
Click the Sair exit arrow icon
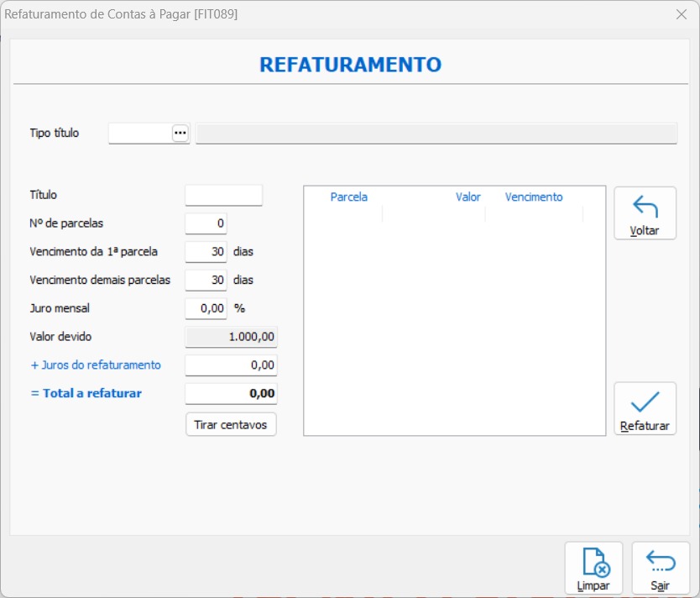pos(661,562)
